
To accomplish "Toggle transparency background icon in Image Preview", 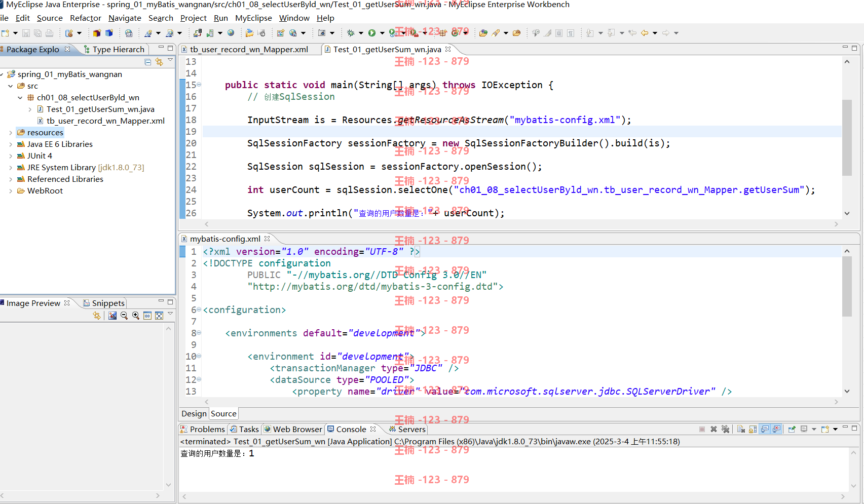I will (x=112, y=316).
